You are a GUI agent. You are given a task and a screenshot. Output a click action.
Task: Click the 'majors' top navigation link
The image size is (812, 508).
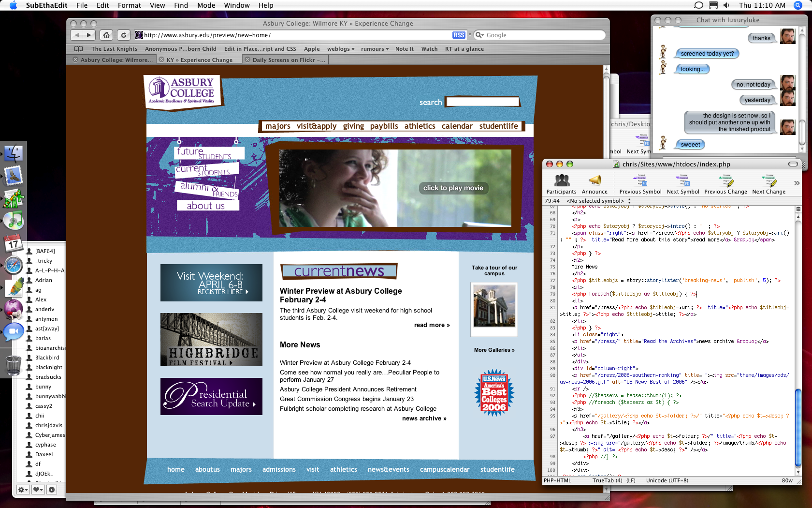[x=277, y=126]
